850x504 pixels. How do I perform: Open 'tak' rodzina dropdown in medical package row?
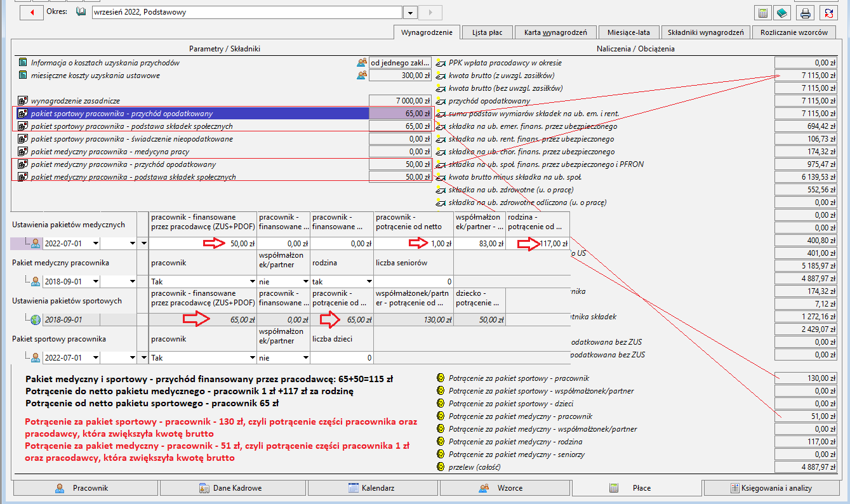coord(369,281)
